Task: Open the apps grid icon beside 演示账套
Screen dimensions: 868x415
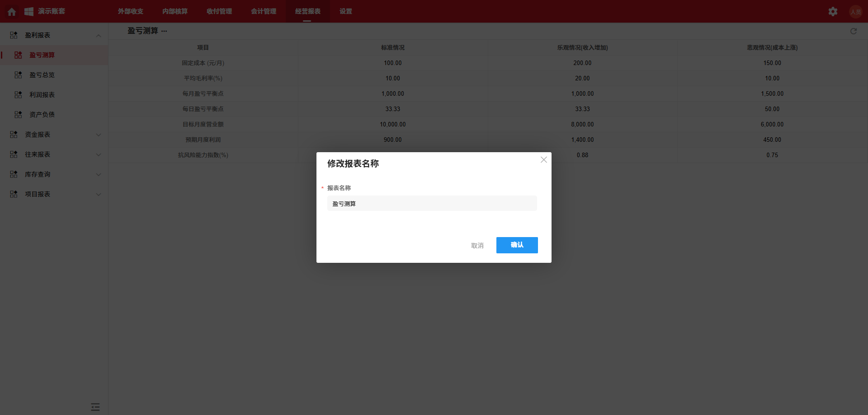Action: 28,11
